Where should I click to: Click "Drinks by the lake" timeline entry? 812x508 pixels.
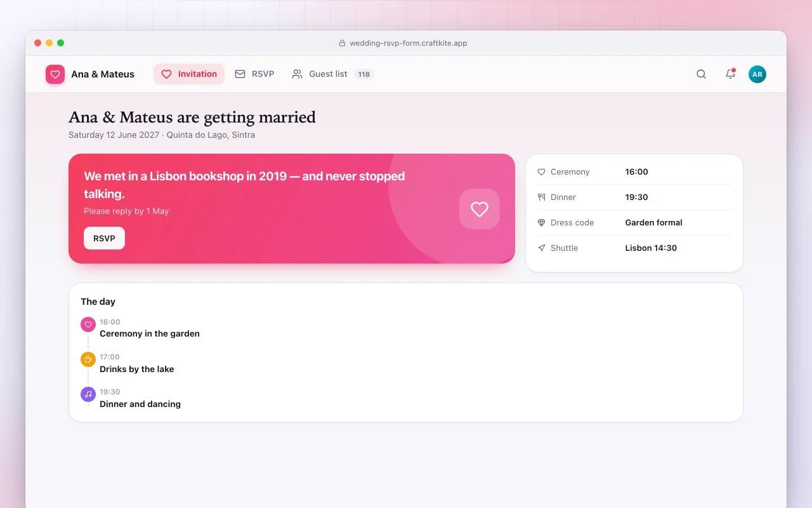[x=136, y=369]
